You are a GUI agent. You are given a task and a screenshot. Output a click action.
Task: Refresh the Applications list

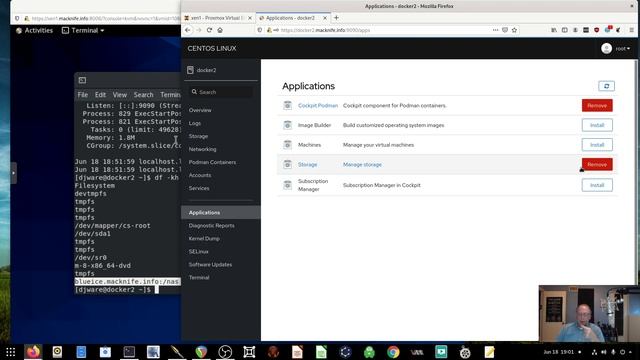tap(607, 86)
